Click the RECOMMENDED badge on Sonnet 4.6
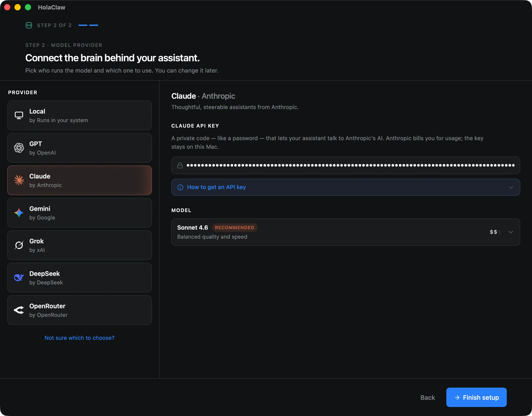532x416 pixels. tap(234, 227)
